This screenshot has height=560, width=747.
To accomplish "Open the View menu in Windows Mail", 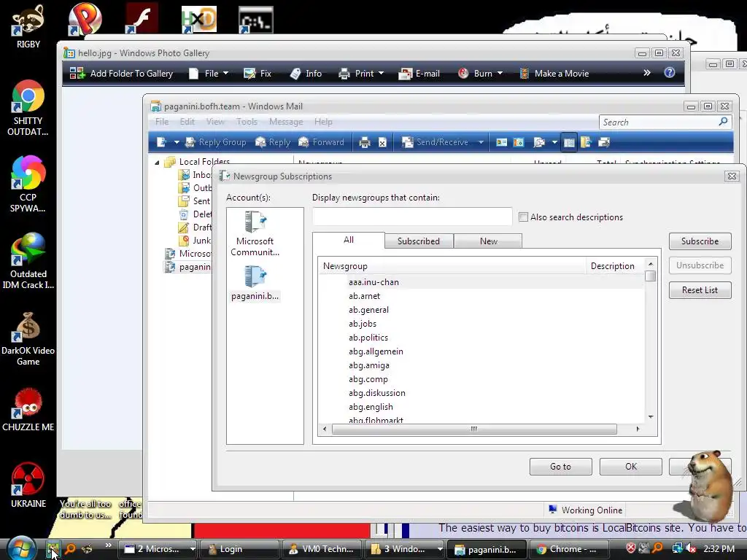I will coord(215,122).
